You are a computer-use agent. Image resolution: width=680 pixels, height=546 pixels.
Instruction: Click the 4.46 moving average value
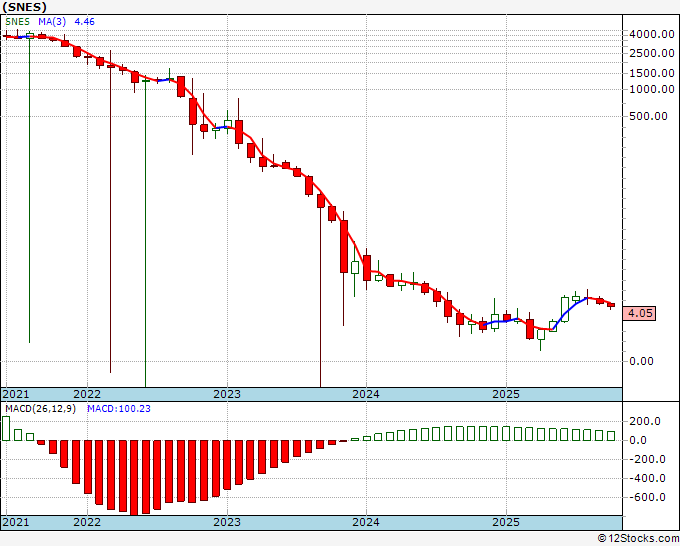click(x=85, y=22)
